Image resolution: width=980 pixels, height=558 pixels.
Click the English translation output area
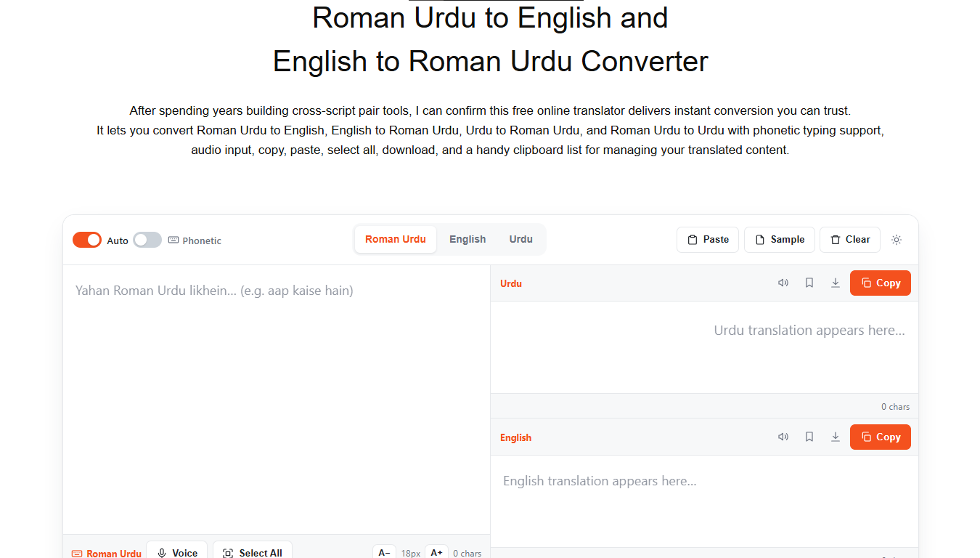point(704,501)
